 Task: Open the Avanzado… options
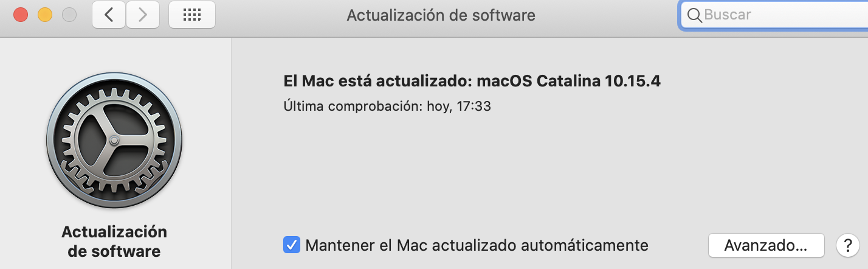point(766,245)
